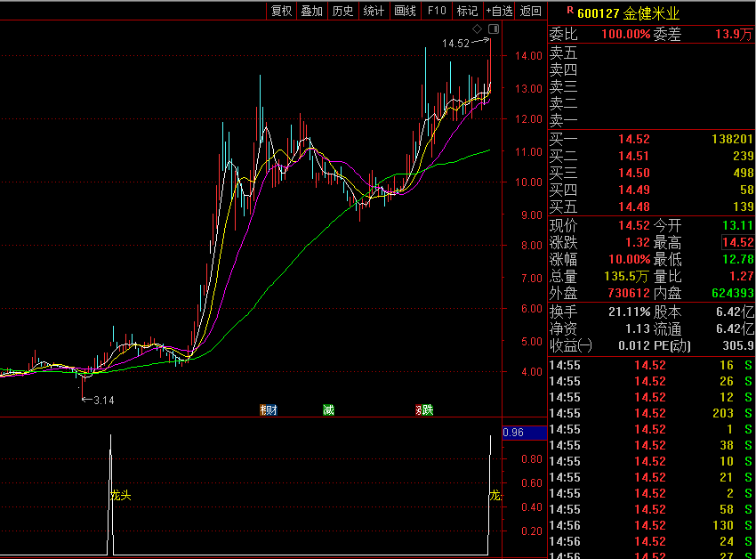Click the 总量 value 135.5万
The image size is (756, 559).
(626, 276)
